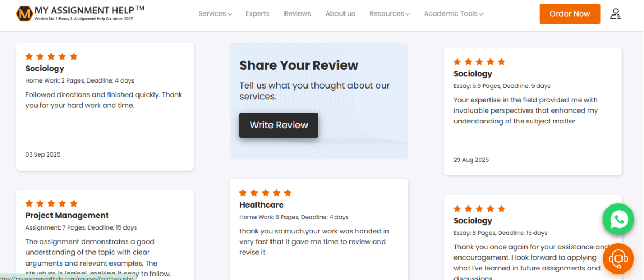Open the live support headset chat
Image resolution: width=644 pixels, height=280 pixels.
[x=618, y=259]
